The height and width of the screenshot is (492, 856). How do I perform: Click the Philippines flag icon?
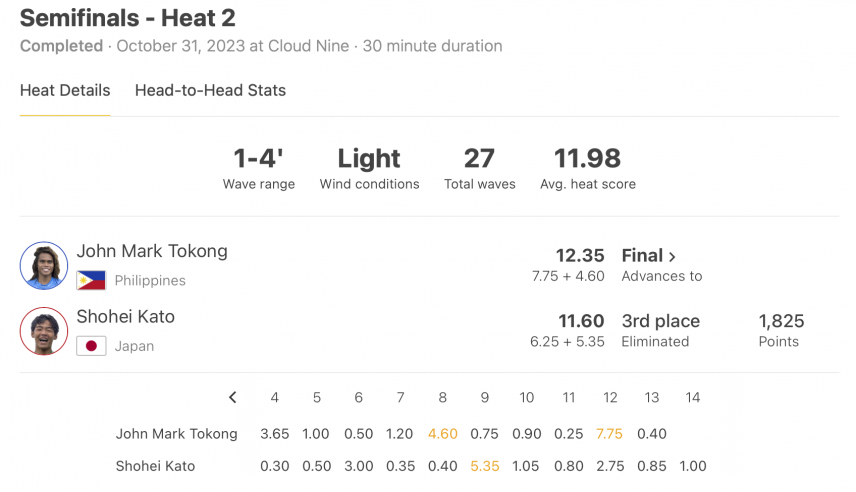pos(91,280)
